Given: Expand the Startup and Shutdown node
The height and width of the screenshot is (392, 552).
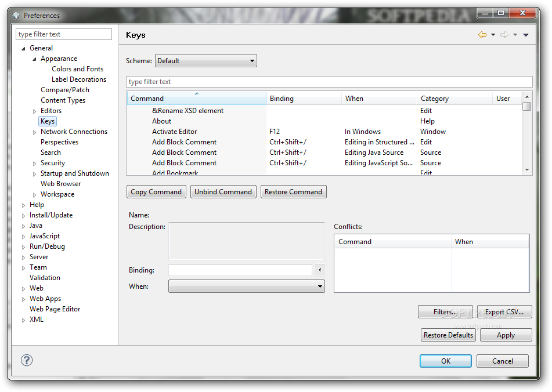Looking at the screenshot, I should coord(34,174).
